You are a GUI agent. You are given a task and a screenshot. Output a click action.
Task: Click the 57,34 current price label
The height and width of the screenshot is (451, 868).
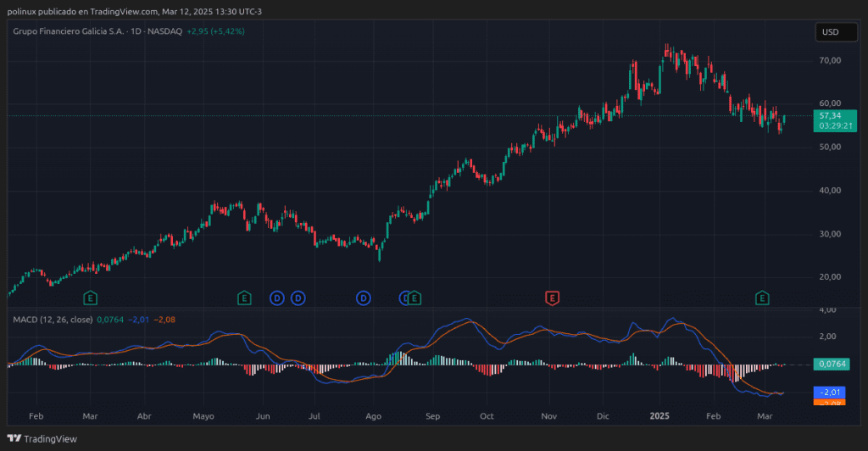pos(830,115)
